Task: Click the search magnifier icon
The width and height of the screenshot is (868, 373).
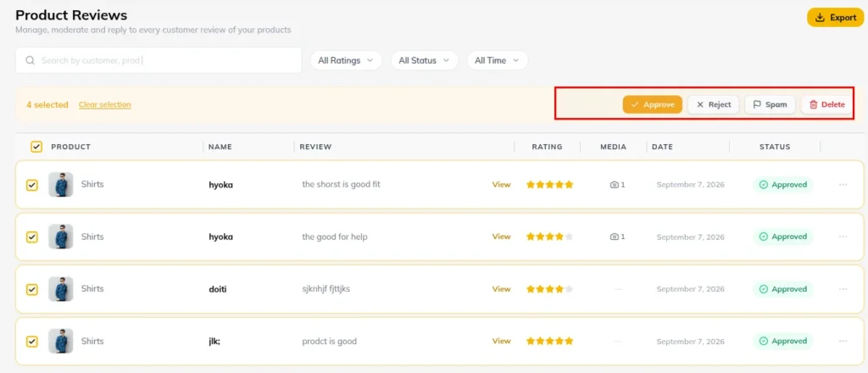Action: coord(31,60)
